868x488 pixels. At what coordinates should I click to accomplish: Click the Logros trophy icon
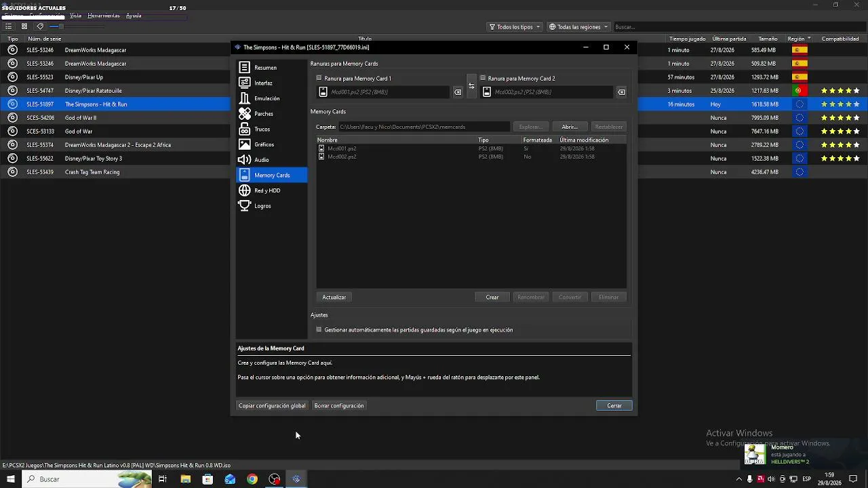245,206
